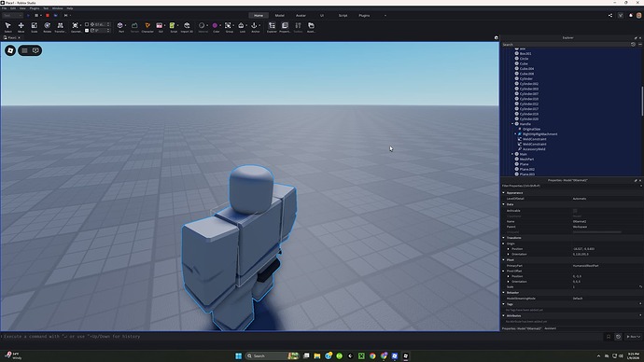Collapse the Appearance property section

(504, 192)
